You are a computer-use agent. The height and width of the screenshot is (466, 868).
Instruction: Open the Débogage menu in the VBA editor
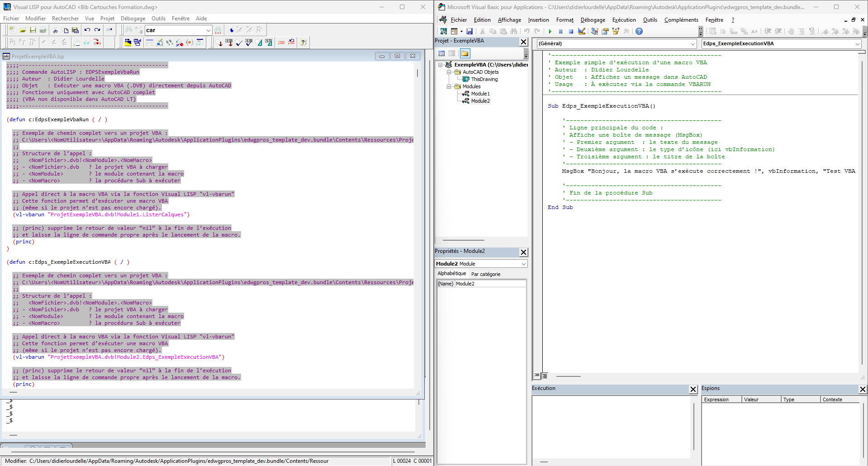[593, 20]
